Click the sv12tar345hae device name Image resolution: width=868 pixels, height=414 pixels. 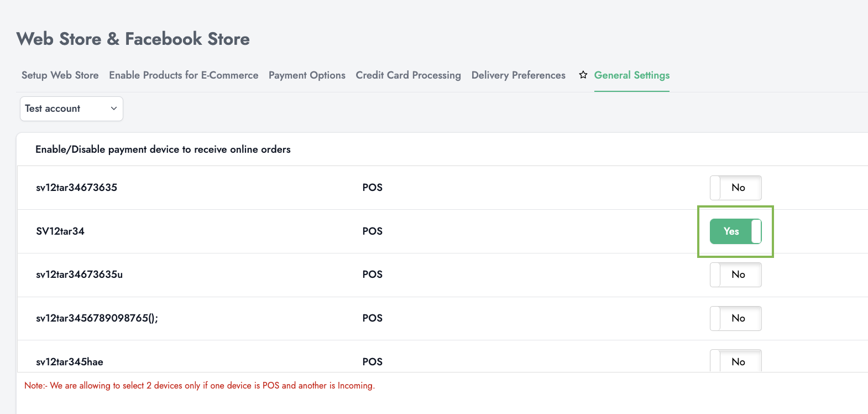[70, 362]
